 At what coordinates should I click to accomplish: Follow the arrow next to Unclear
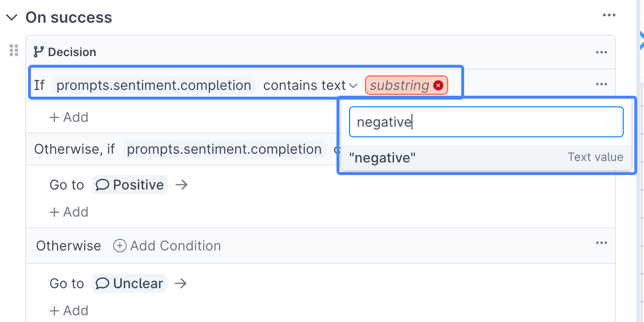pyautogui.click(x=180, y=283)
